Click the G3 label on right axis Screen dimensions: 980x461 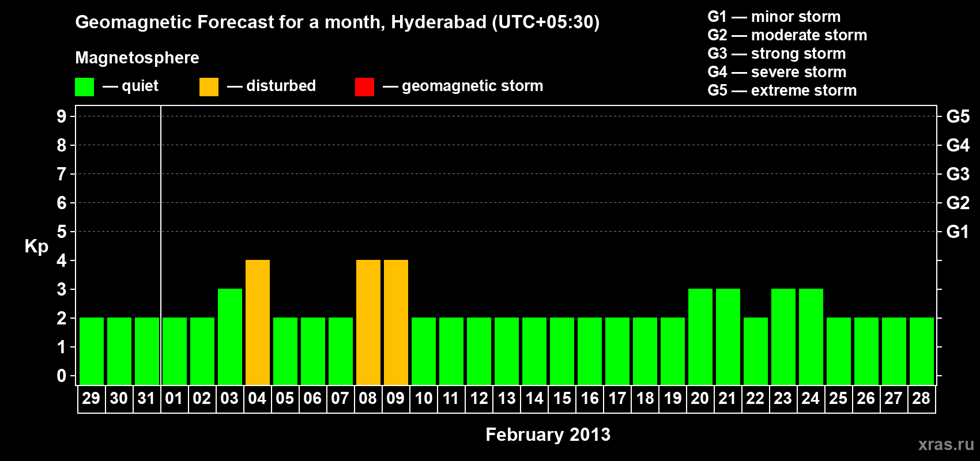(958, 174)
